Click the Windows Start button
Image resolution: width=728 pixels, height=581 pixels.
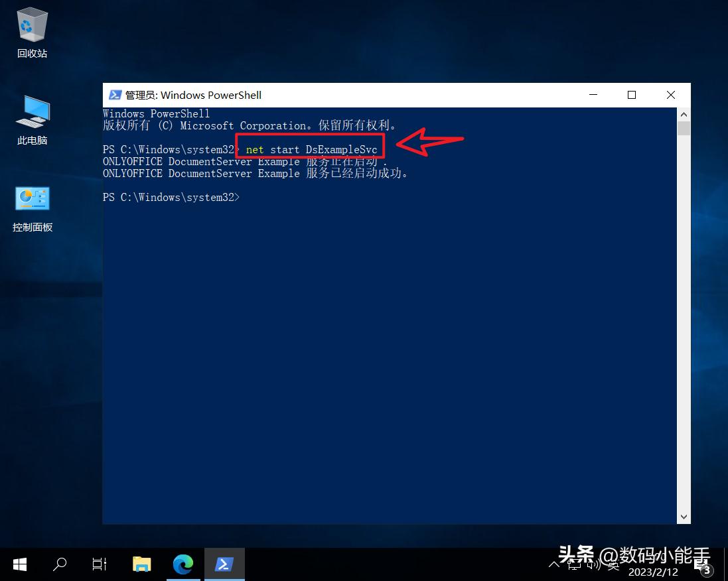(20, 564)
